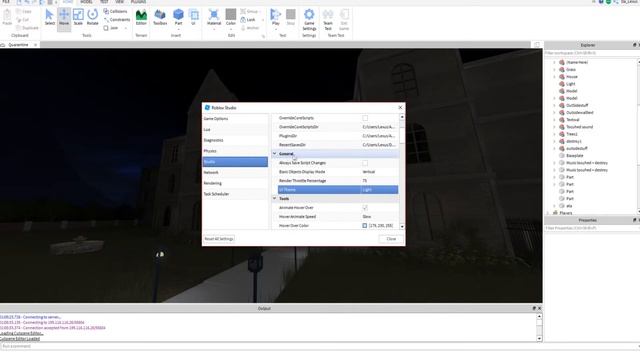Viewport: 640px width, 360px height.
Task: Open Hover Animate Speed value
Action: pyautogui.click(x=379, y=217)
